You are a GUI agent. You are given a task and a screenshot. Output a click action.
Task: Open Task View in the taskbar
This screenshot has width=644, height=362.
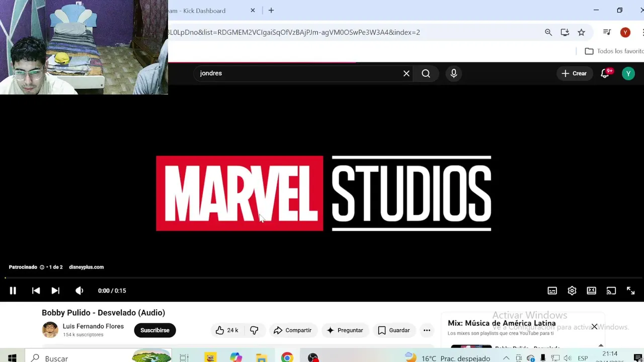coord(184,358)
